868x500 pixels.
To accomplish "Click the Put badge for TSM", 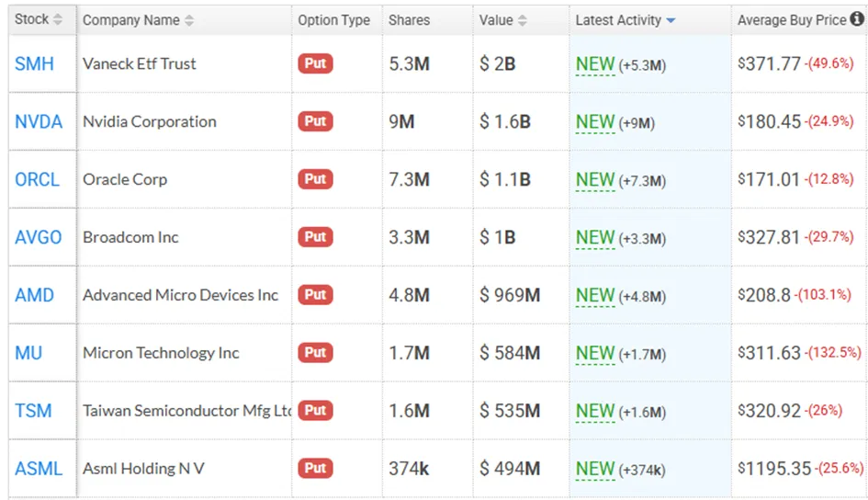I will click(316, 411).
